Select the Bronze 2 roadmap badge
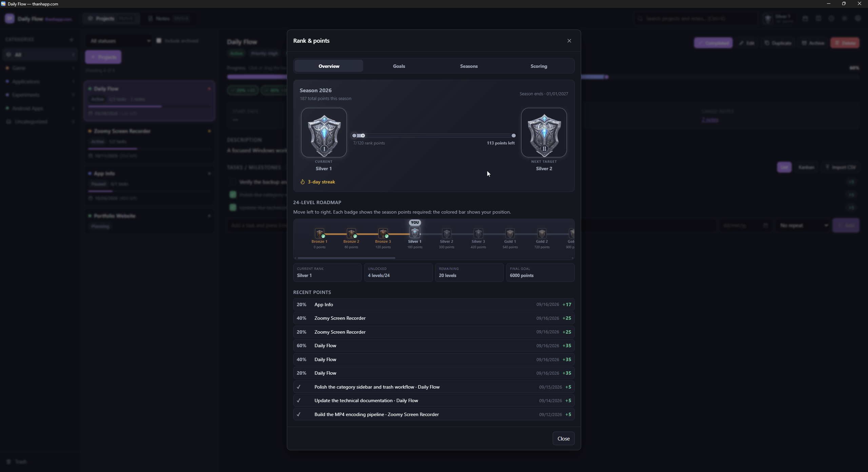Screen dimensions: 868x472 point(351,233)
